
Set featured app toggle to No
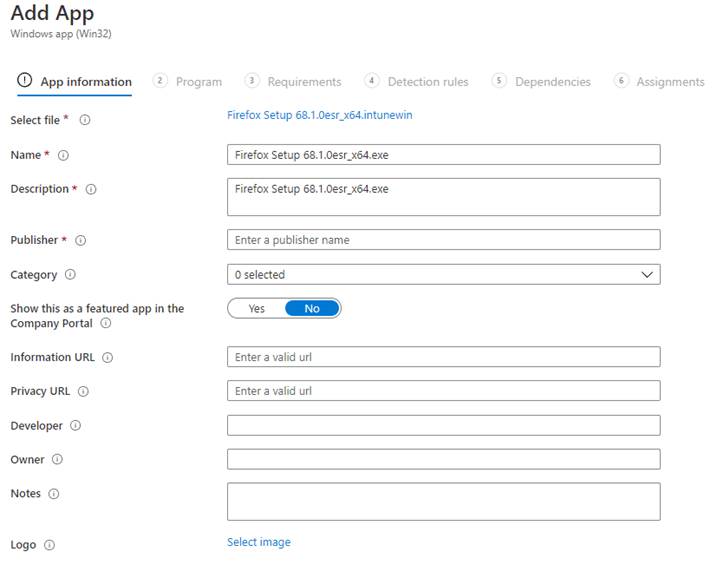[312, 309]
